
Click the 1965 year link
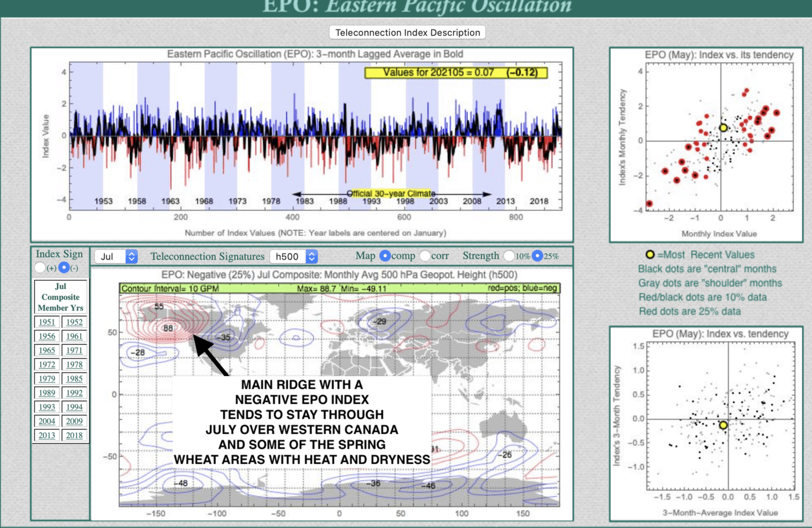[47, 350]
